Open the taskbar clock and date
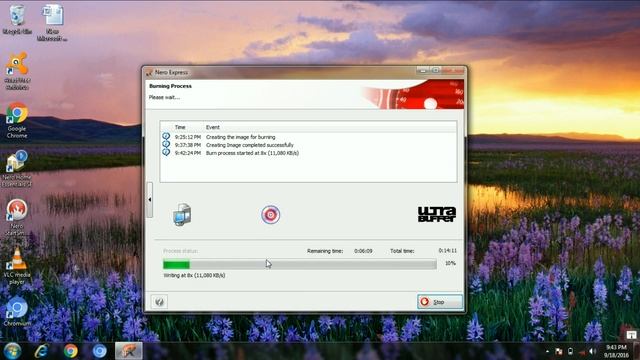The height and width of the screenshot is (360, 640). (x=616, y=351)
